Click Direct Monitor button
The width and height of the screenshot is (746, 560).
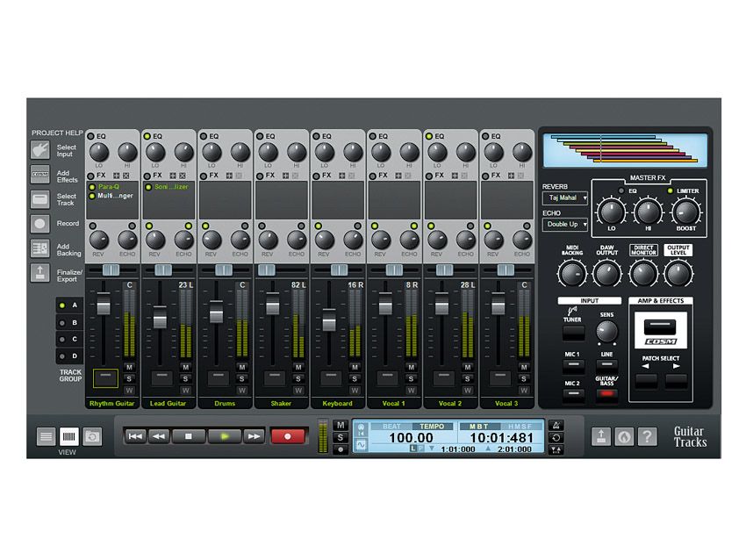pos(643,250)
